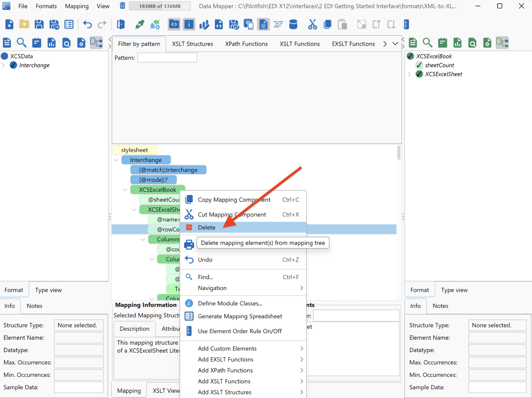This screenshot has width=532, height=398.
Task: Click the blue document icon in source panel toolbar
Action: pyautogui.click(x=7, y=42)
